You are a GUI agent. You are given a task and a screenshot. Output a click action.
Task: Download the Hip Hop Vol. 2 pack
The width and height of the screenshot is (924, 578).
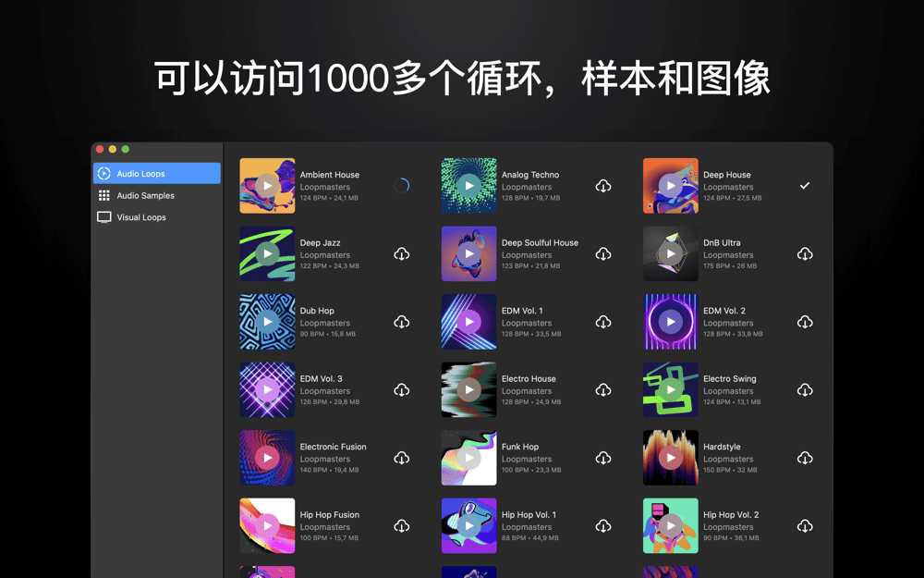[x=805, y=525]
